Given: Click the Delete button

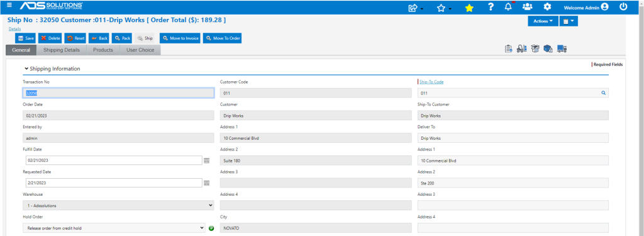Looking at the screenshot, I should pyautogui.click(x=50, y=38).
